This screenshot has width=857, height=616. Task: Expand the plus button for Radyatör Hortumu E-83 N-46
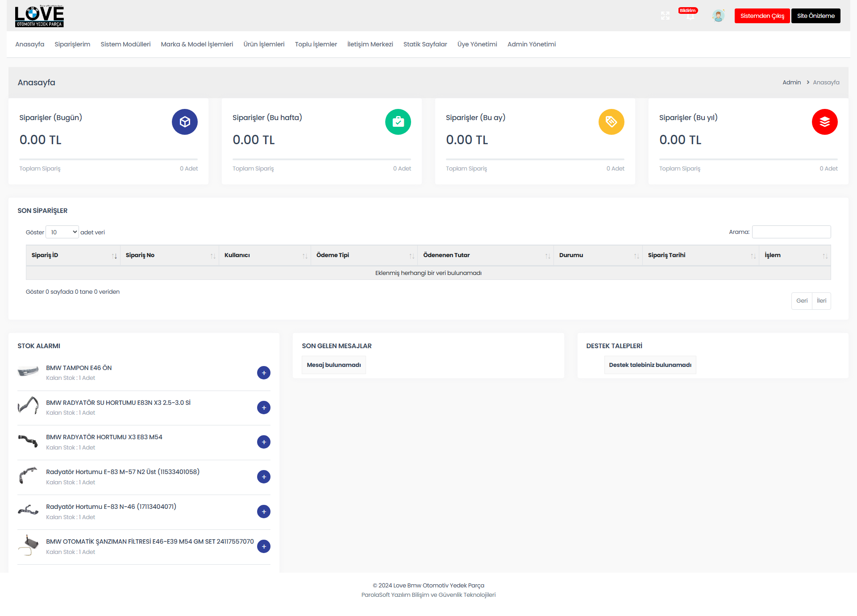pos(264,512)
